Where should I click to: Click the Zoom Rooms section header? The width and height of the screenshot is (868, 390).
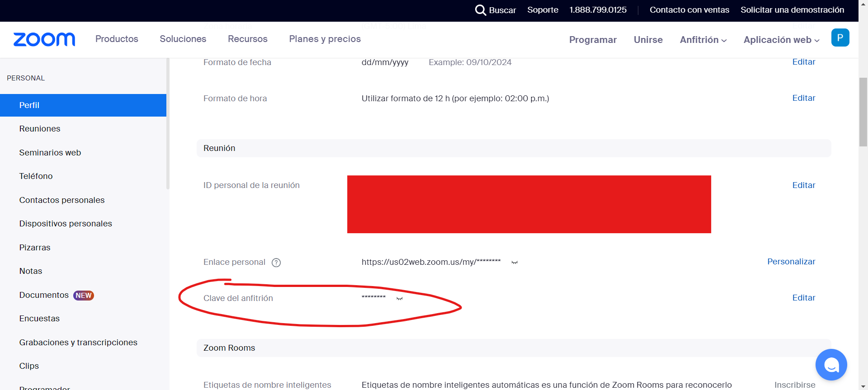(x=514, y=348)
